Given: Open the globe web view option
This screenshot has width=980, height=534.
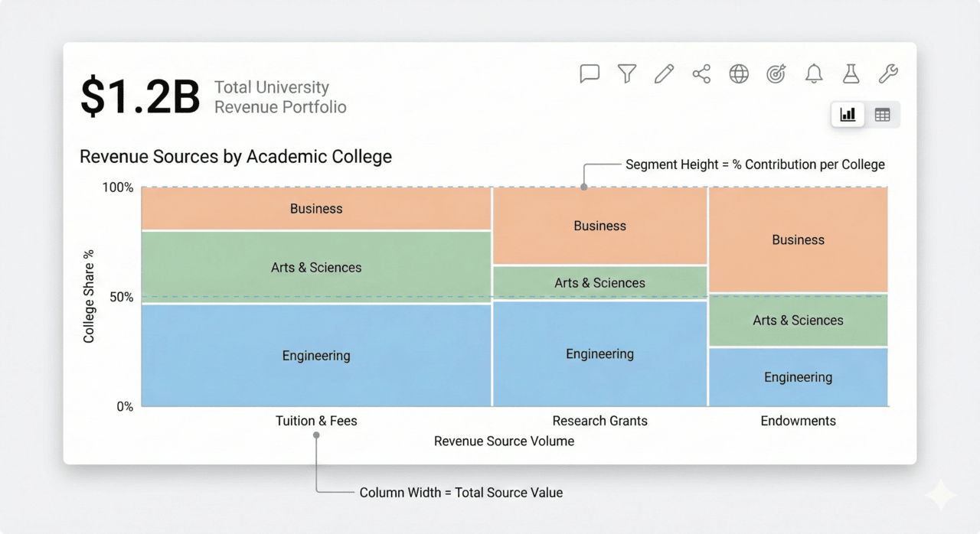Looking at the screenshot, I should (738, 73).
